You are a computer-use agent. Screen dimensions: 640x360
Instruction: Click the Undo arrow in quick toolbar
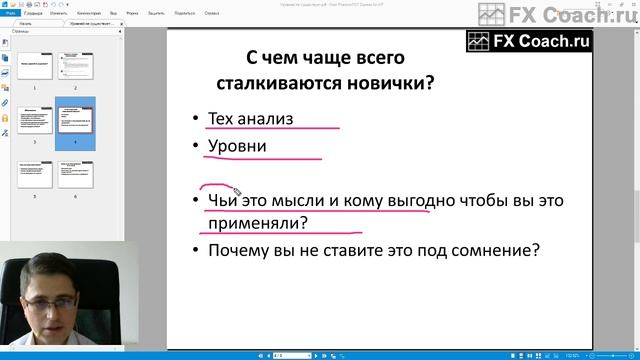(53, 4)
